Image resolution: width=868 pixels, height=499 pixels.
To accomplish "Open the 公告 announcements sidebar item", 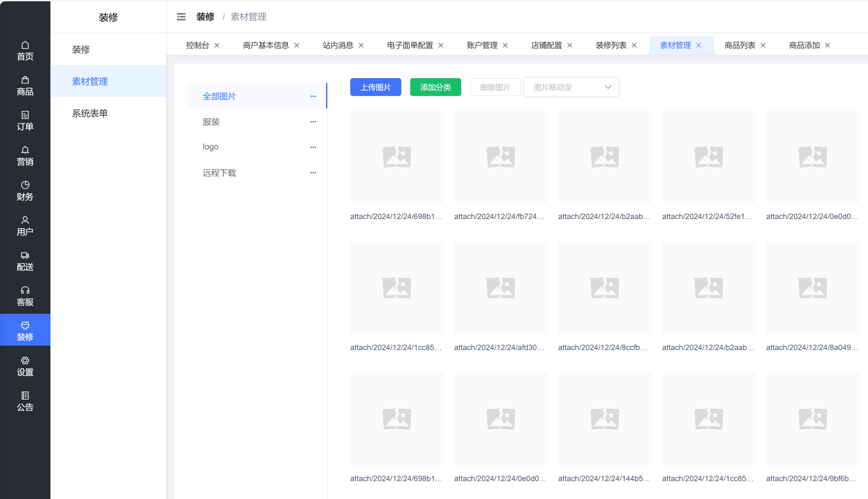I will coord(25,401).
